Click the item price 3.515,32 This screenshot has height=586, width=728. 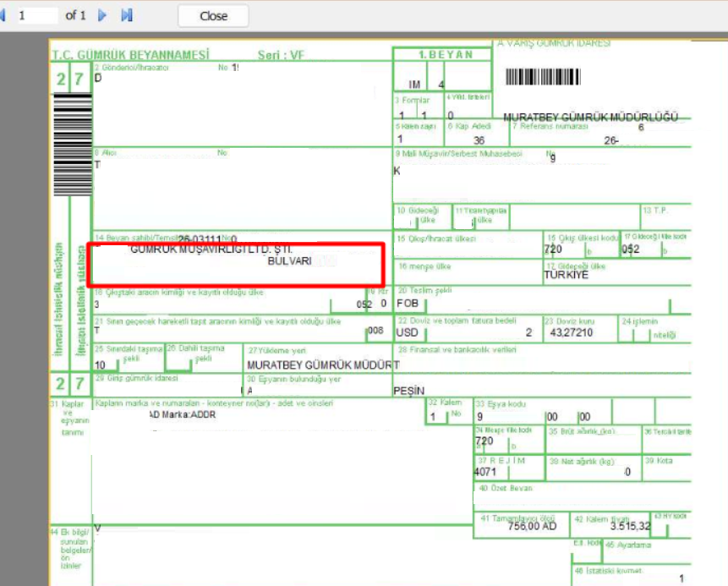pyautogui.click(x=631, y=526)
